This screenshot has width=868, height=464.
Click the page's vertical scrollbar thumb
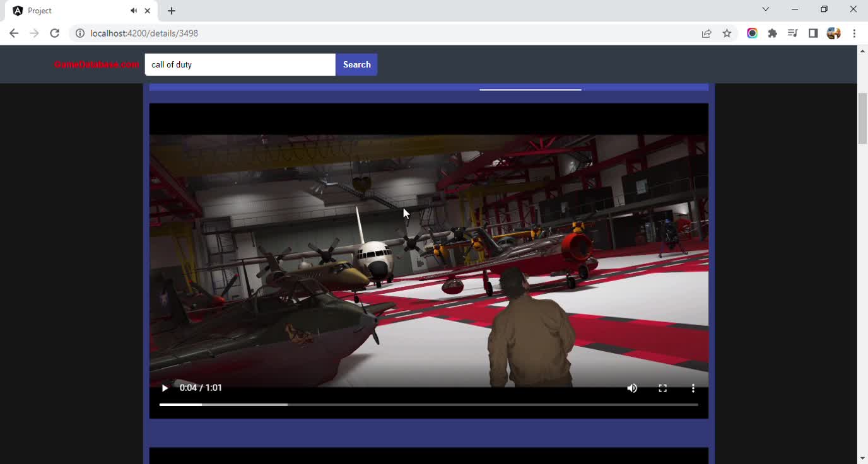tap(862, 119)
